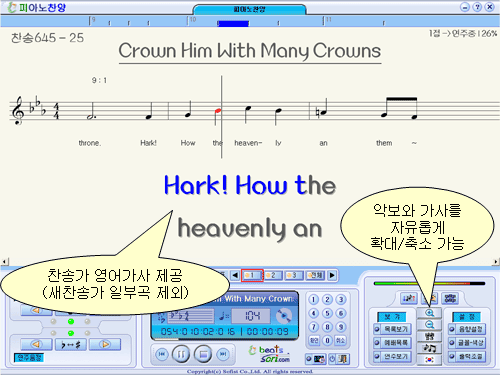
Task: Click the volume level meter bar
Action: [429, 284]
